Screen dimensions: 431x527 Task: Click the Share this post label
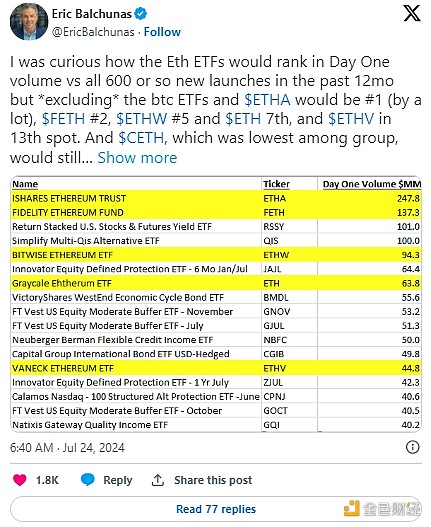(x=213, y=480)
